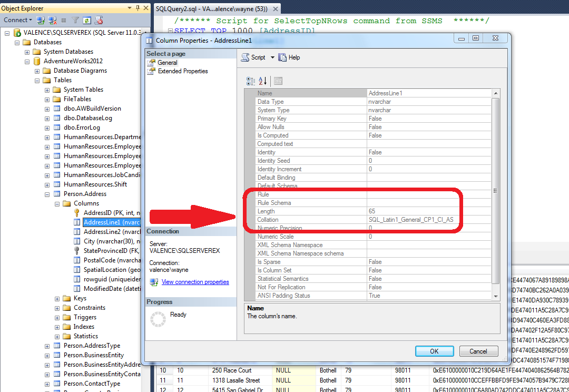
Task: Open the View connection properties link
Action: click(x=195, y=282)
